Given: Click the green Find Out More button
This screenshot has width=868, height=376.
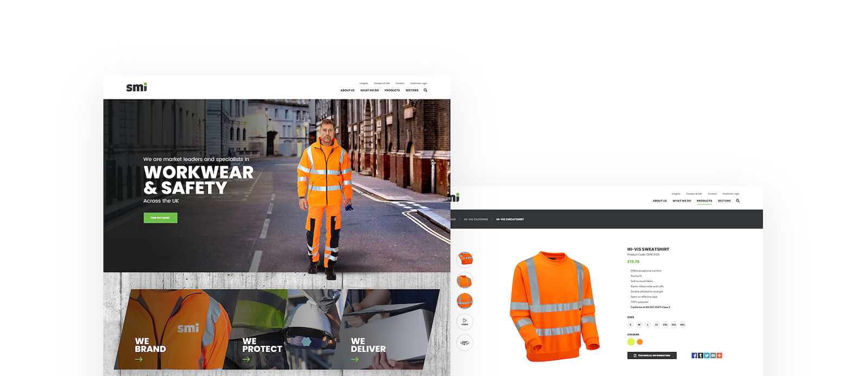Looking at the screenshot, I should point(160,218).
